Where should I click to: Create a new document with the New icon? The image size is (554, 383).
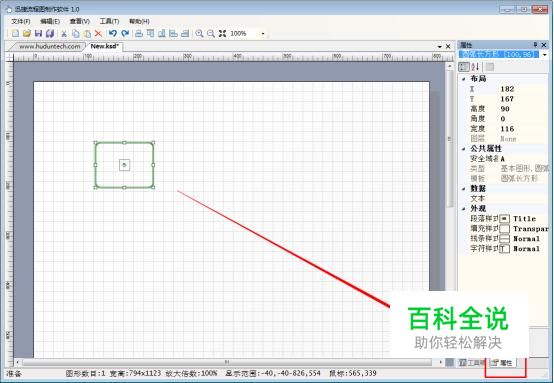click(15, 34)
